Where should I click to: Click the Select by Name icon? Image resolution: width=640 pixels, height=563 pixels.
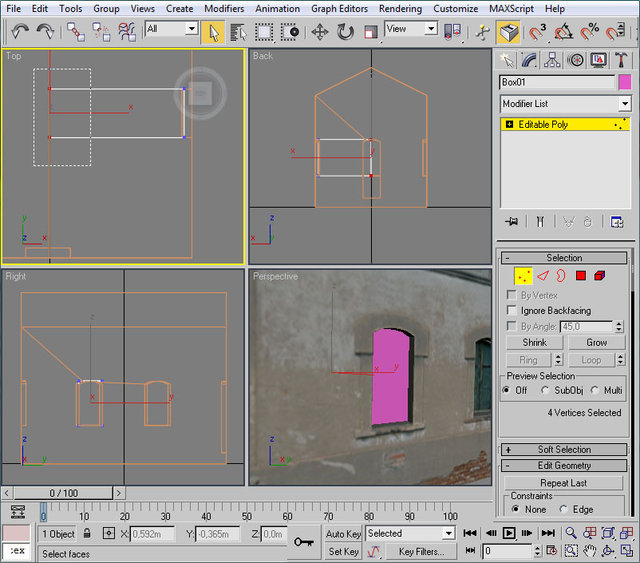coord(238,31)
